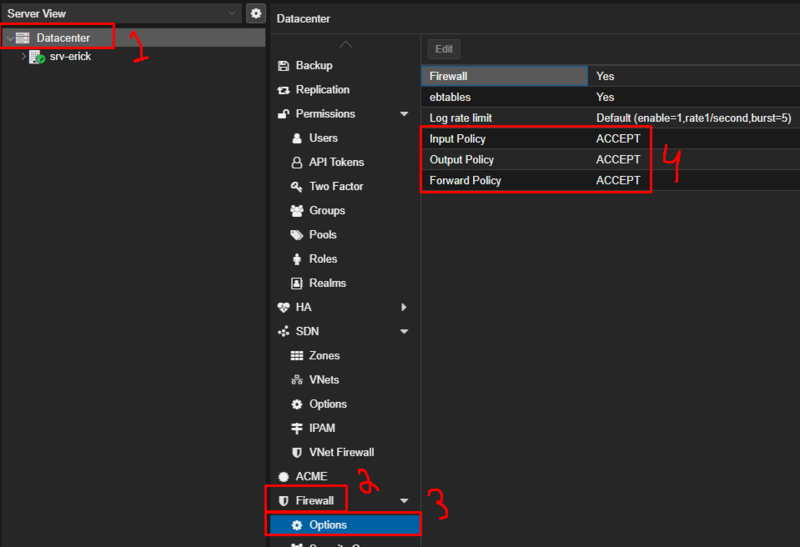Collapse the Firewall submenu arrow
The image size is (800, 547).
pyautogui.click(x=404, y=501)
